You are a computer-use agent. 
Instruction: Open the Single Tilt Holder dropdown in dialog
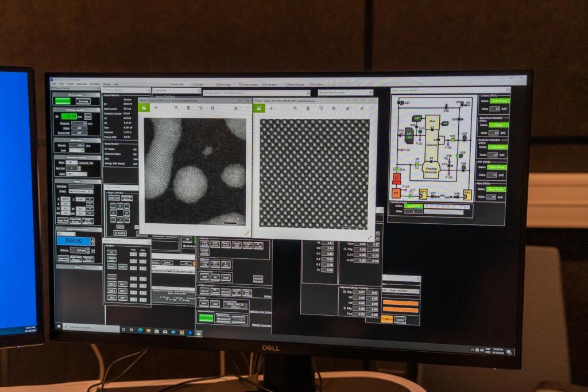point(401,291)
